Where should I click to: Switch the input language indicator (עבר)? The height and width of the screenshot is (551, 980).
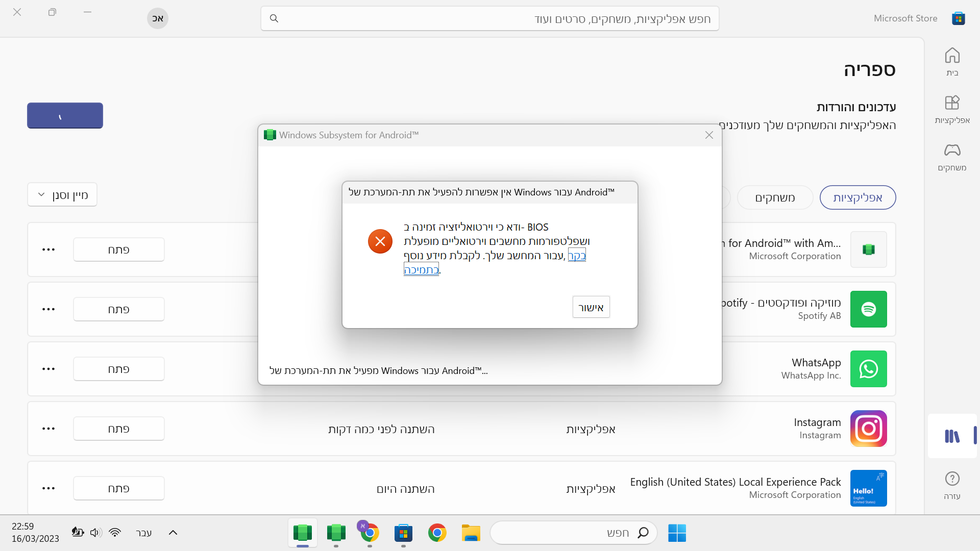144,533
